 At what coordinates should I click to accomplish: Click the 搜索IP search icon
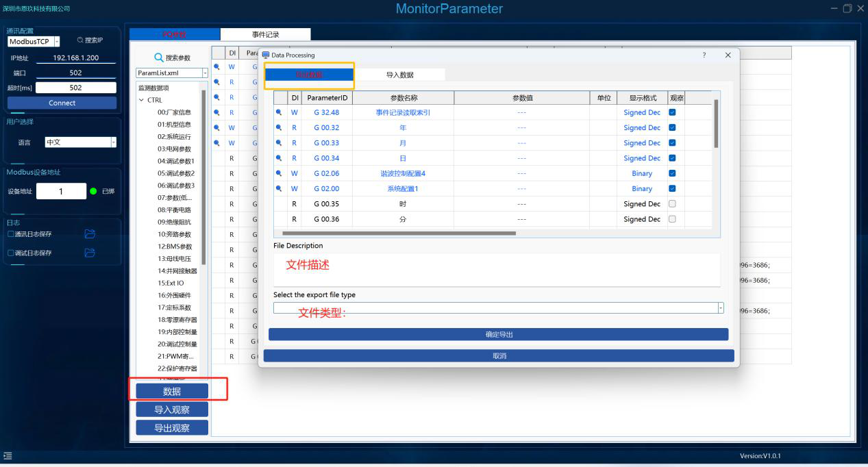[x=80, y=40]
